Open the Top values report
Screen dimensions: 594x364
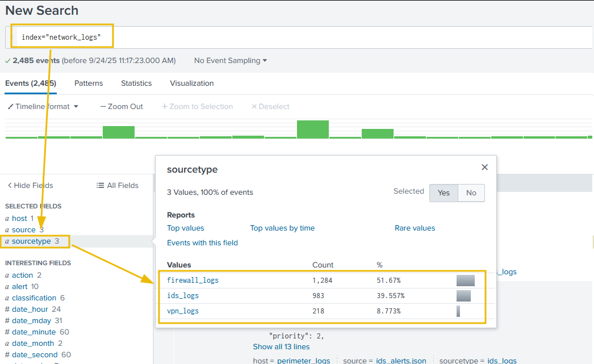pyautogui.click(x=186, y=228)
